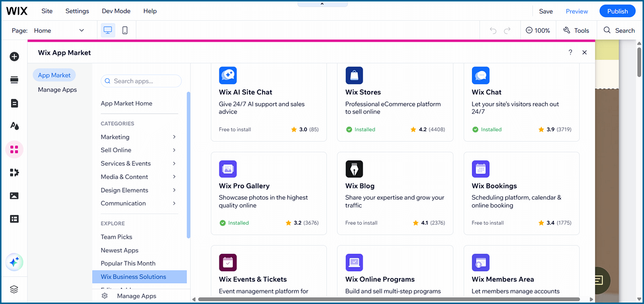Open the Sections panel in the left sidebar

pyautogui.click(x=14, y=80)
